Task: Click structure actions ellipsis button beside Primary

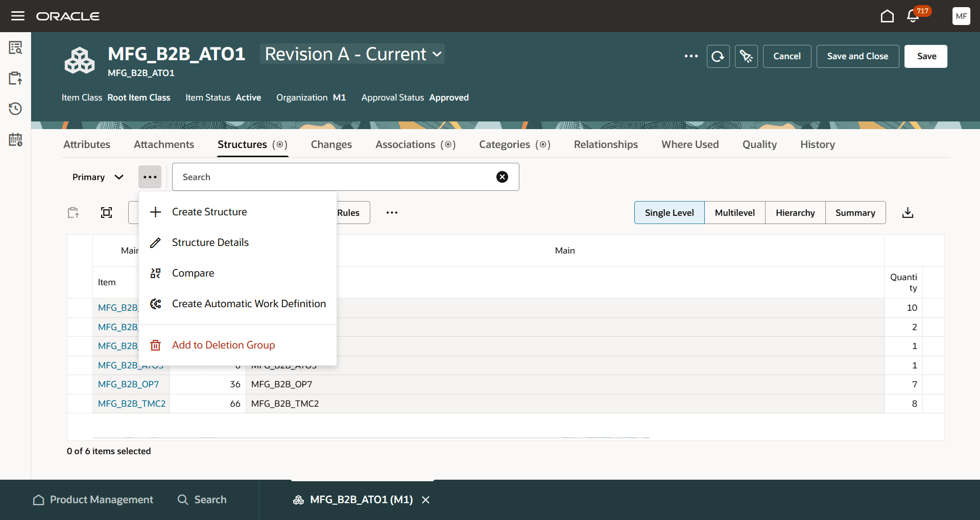Action: coord(150,177)
